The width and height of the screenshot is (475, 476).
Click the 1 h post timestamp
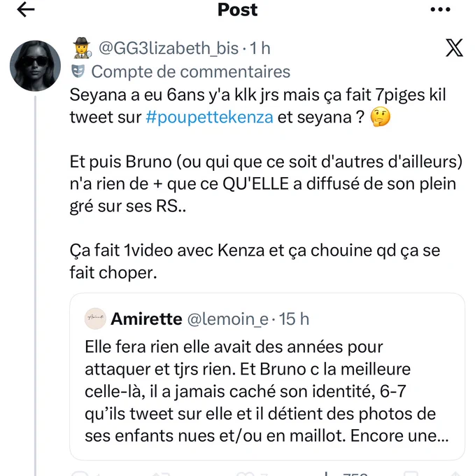[x=260, y=48]
